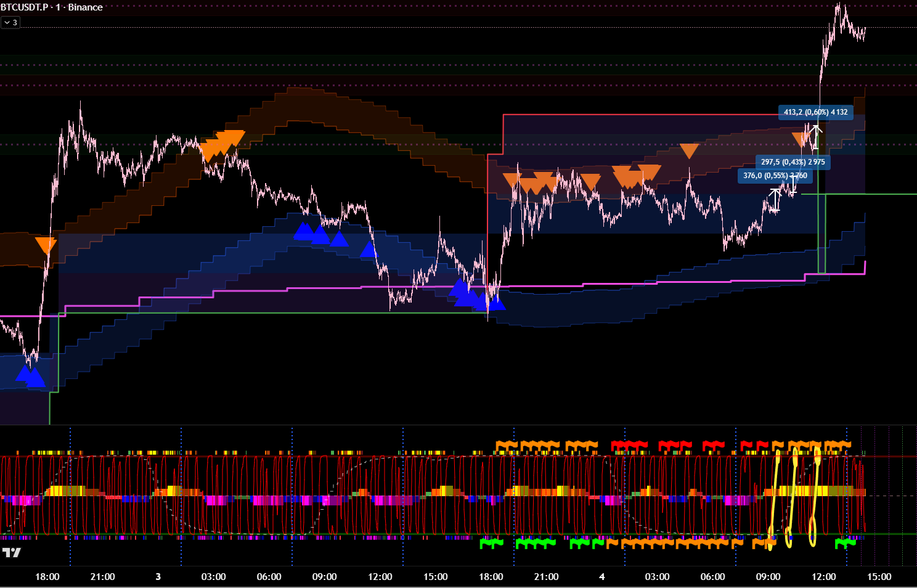The height and width of the screenshot is (588, 917).
Task: Select the leftmost green flag in oscillator pane
Action: pyautogui.click(x=491, y=543)
